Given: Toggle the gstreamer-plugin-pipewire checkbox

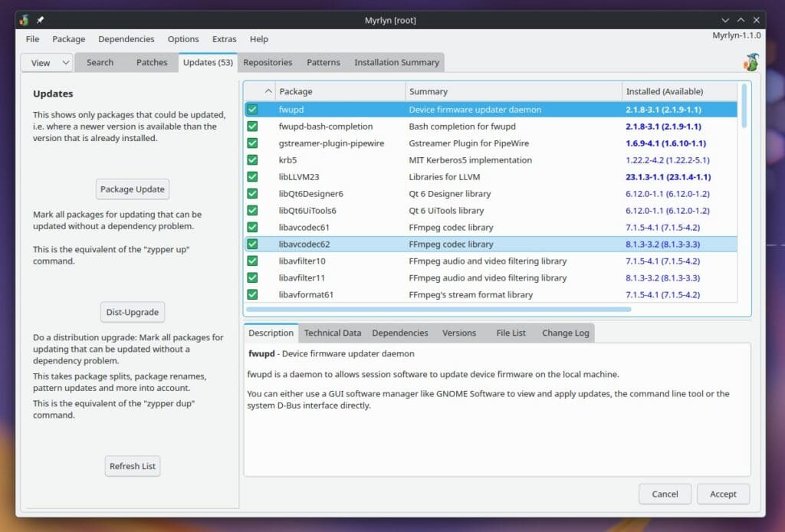Looking at the screenshot, I should (x=253, y=143).
